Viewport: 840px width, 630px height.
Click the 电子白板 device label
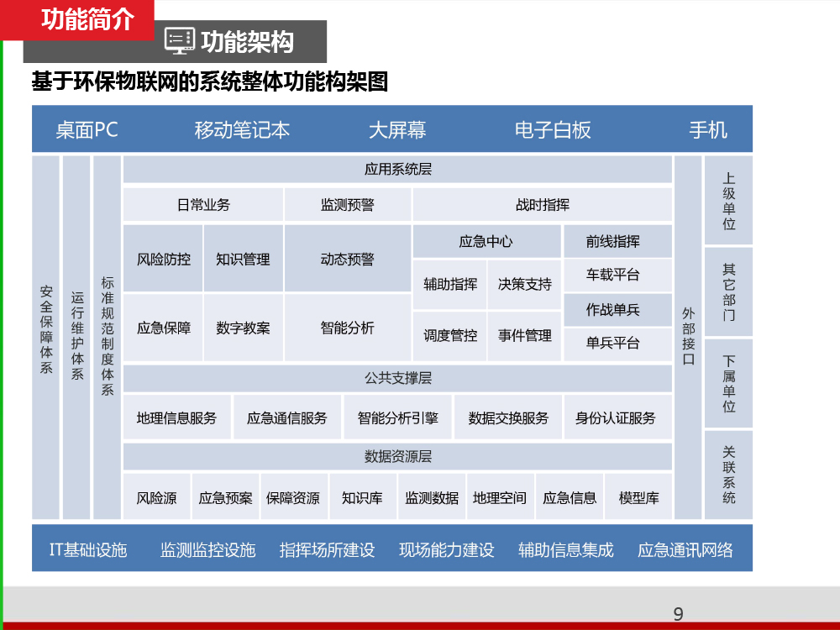(553, 130)
